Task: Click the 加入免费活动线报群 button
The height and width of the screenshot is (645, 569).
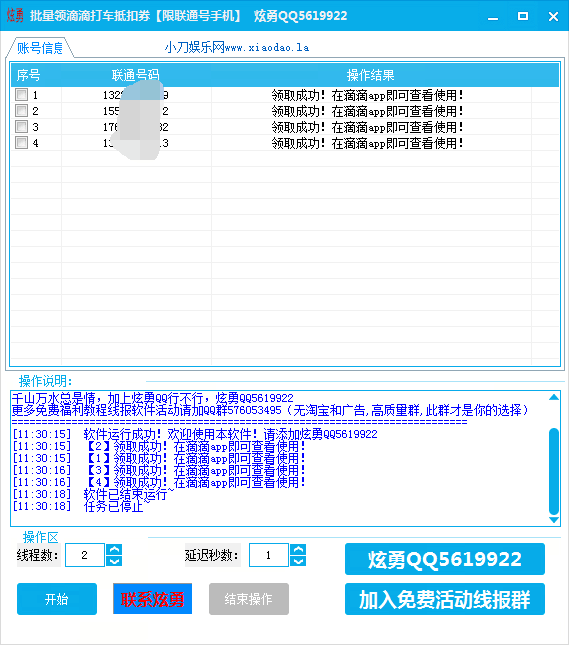Action: [445, 599]
